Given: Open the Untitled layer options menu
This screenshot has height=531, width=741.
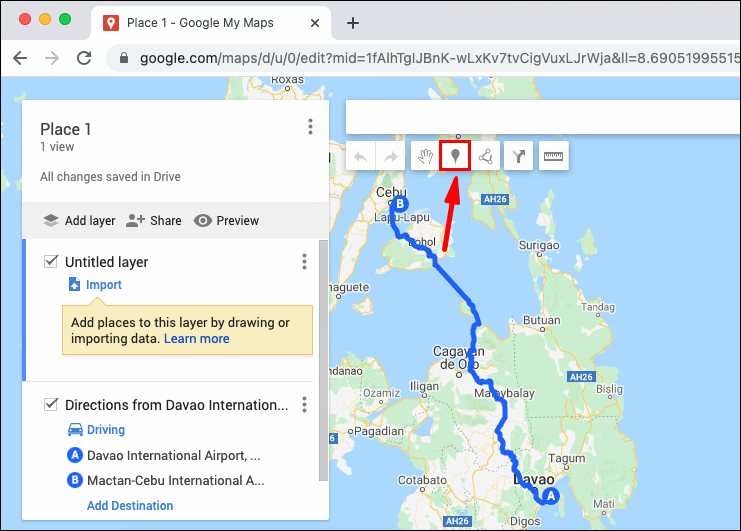Looking at the screenshot, I should click(x=304, y=261).
